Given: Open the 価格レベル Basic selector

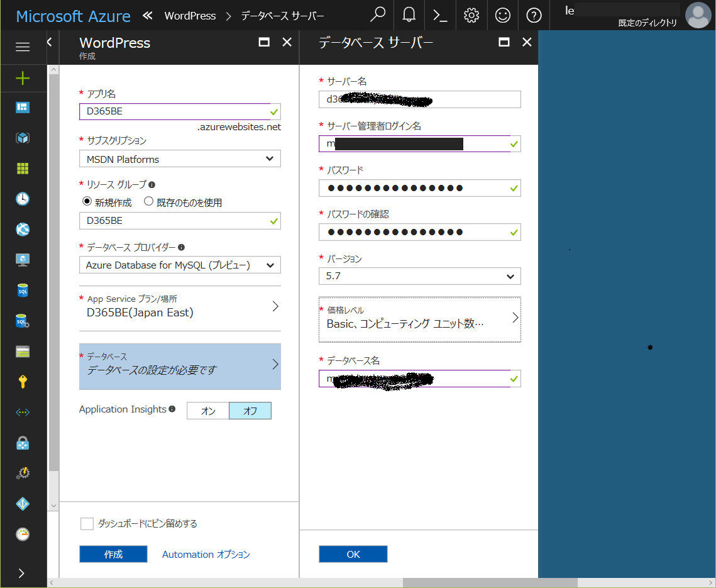Looking at the screenshot, I should (420, 319).
